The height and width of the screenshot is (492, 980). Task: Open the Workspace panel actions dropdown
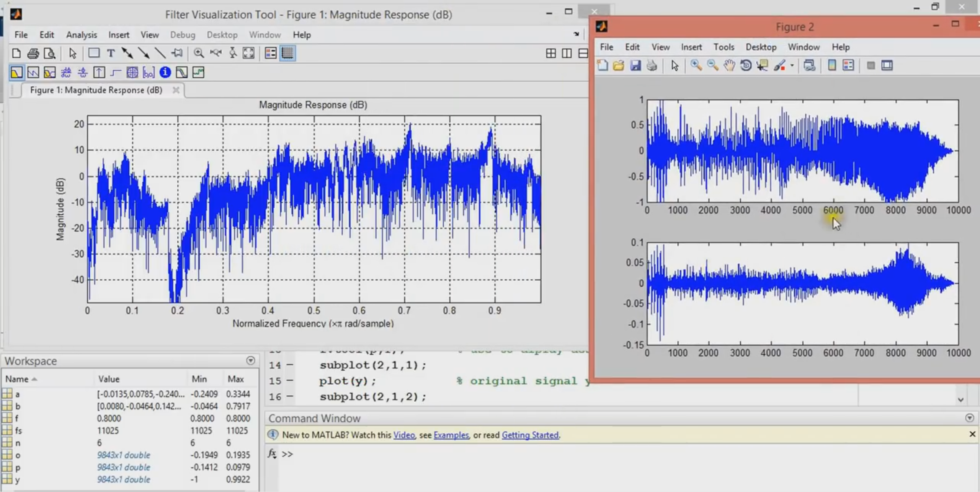251,360
